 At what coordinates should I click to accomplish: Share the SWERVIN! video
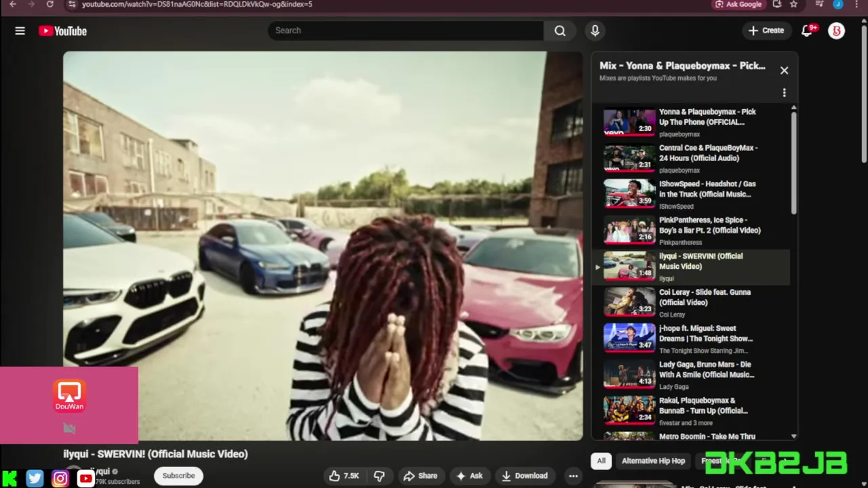(420, 476)
